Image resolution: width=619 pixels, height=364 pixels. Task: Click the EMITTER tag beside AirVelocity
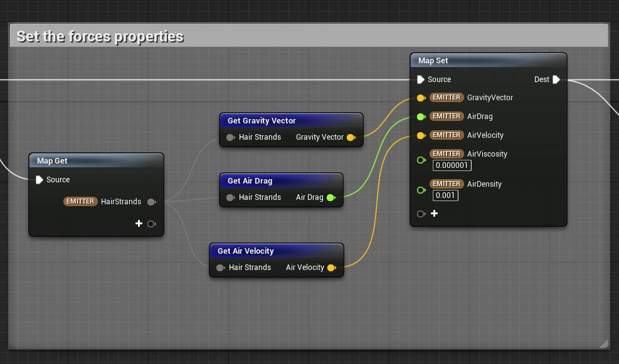[447, 135]
